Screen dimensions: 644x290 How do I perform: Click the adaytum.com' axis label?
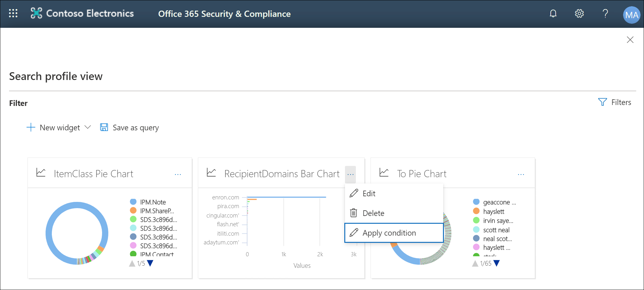pos(221,242)
